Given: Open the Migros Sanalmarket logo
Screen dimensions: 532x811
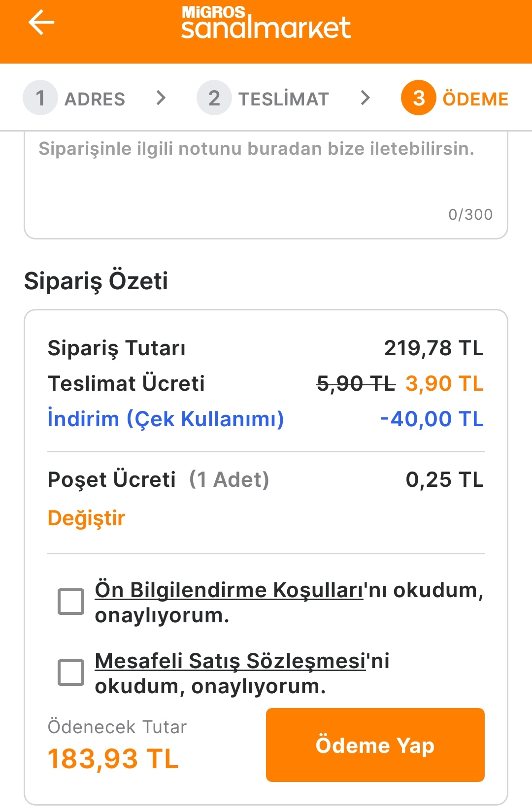Looking at the screenshot, I should pyautogui.click(x=266, y=22).
